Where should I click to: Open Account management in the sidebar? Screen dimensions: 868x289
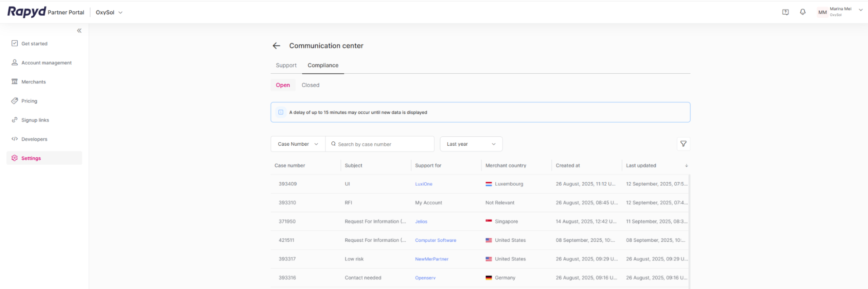(x=46, y=63)
